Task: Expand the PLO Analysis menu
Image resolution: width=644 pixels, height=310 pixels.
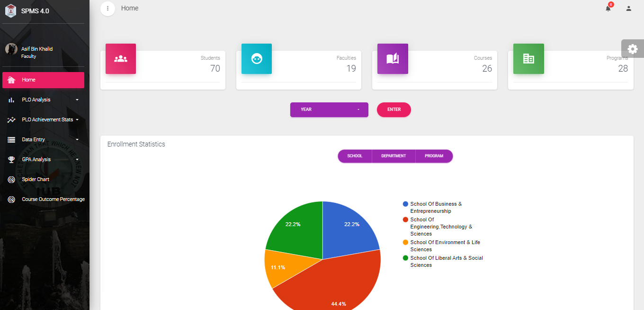Action: pyautogui.click(x=43, y=100)
